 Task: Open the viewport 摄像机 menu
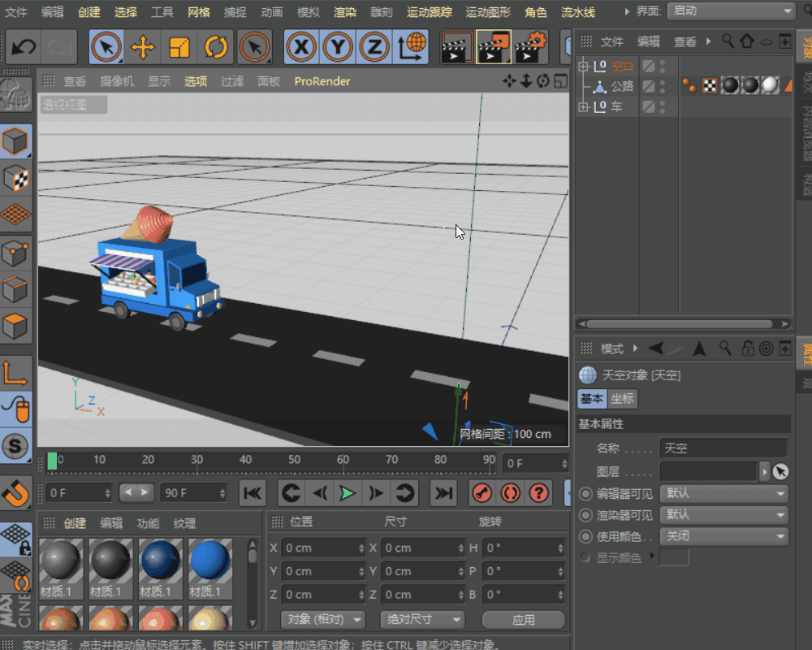tap(116, 81)
